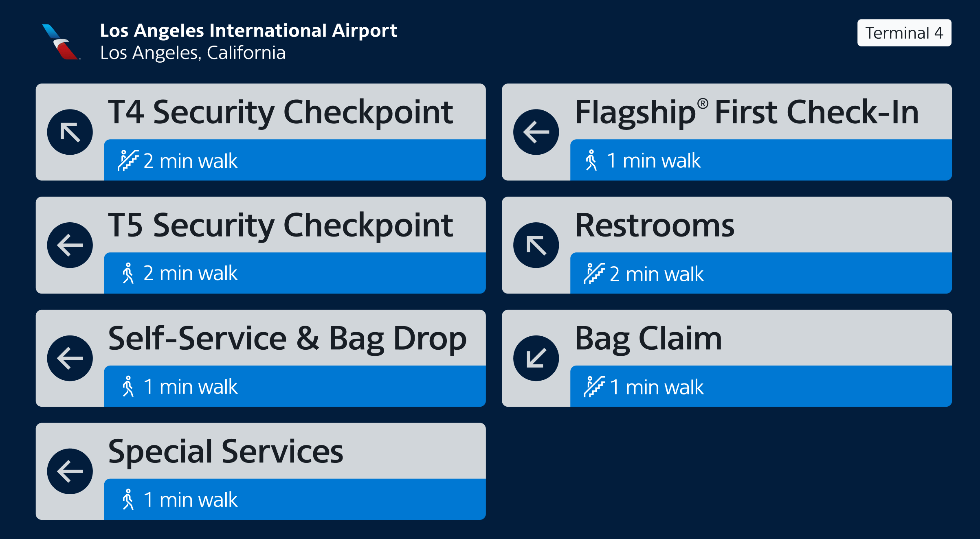Select the Terminal 4 badge
980x539 pixels.
[904, 33]
